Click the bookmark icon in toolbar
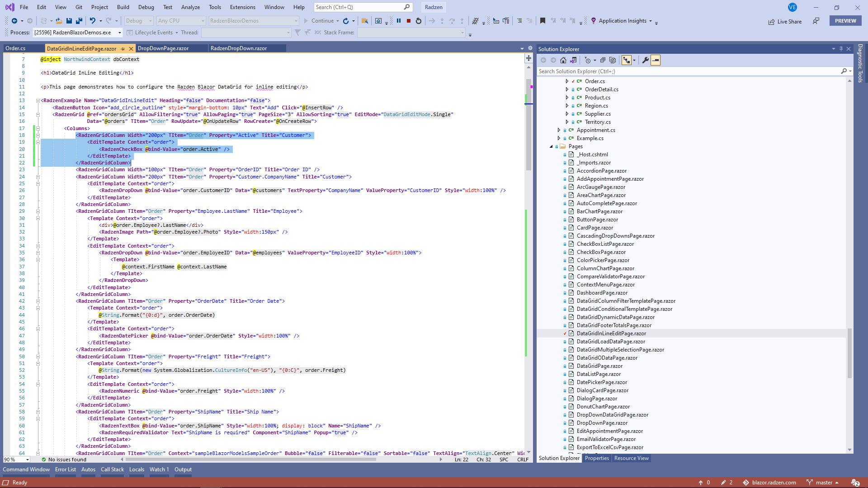868x488 pixels. coord(542,21)
